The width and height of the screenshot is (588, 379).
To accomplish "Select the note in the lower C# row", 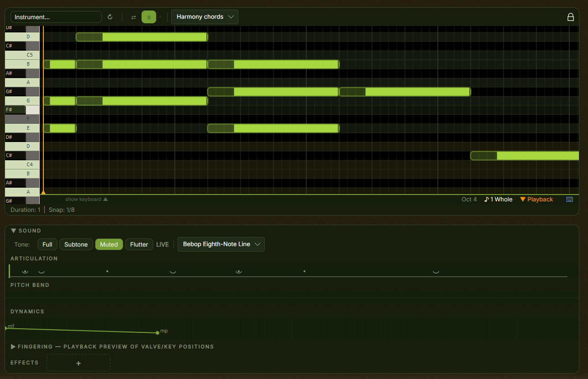I will click(525, 156).
